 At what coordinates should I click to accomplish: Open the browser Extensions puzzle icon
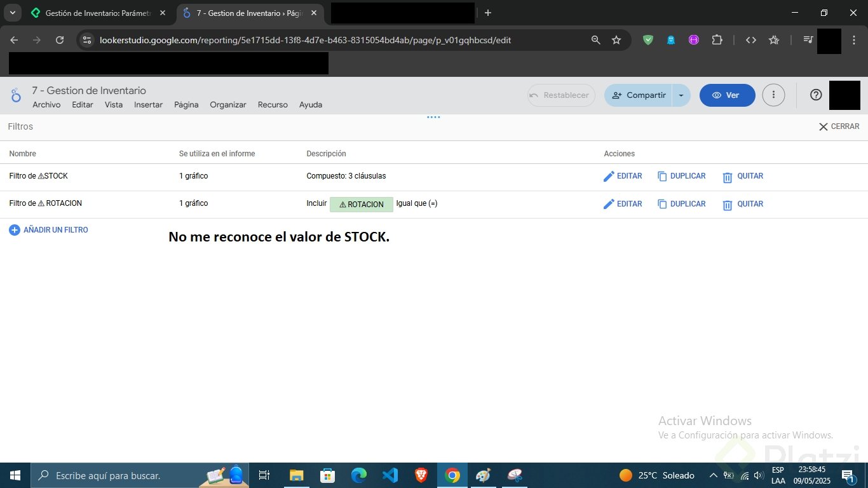click(717, 40)
